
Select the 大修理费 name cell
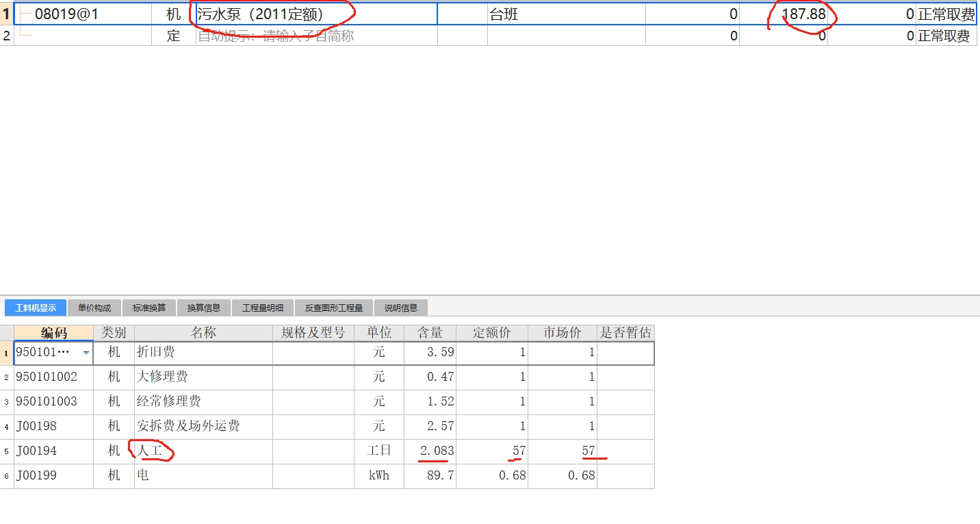click(203, 377)
